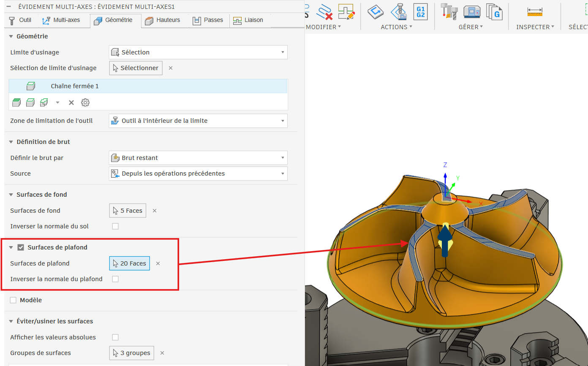The image size is (588, 366).
Task: Select the Chaîne fermée 1 list entry
Action: click(x=75, y=86)
